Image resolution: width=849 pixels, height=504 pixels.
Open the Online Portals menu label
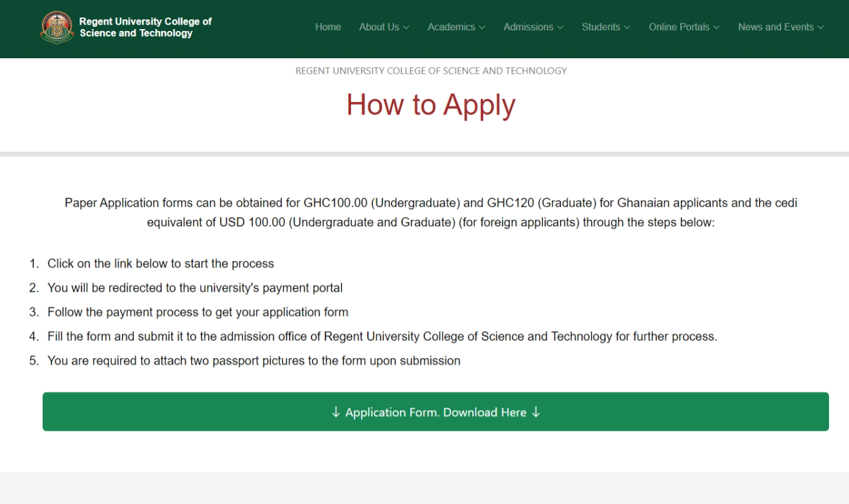pos(678,27)
